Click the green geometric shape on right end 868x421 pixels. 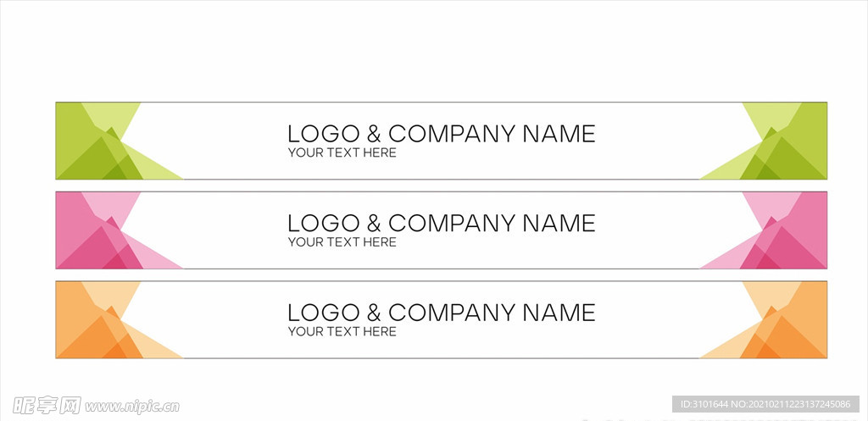[788, 141]
